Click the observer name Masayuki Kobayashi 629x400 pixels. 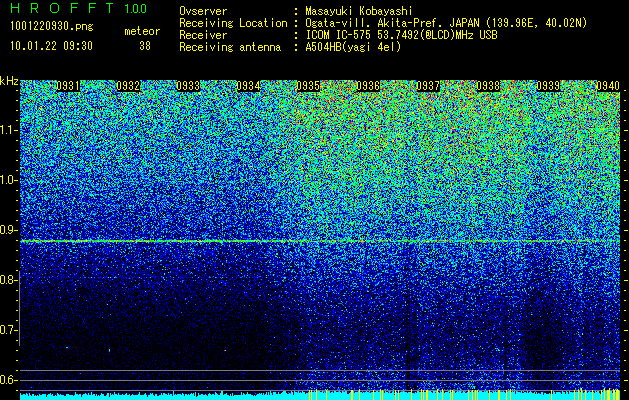tap(359, 12)
